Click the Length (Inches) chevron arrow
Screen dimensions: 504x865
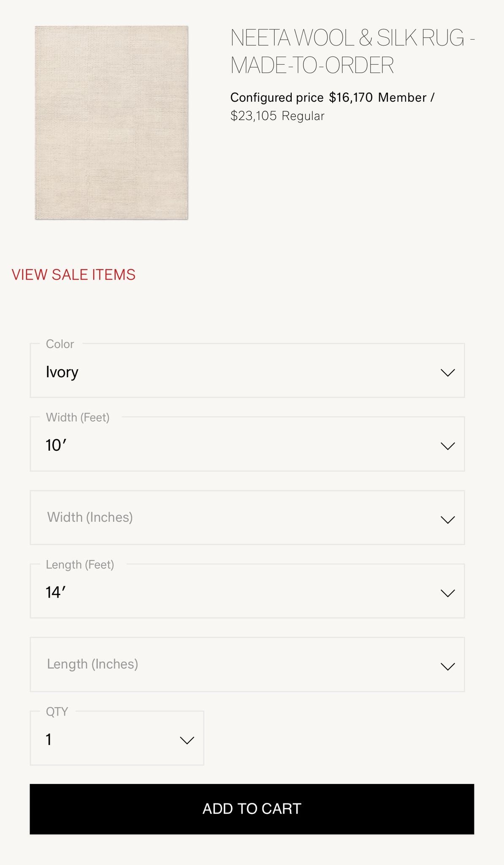tap(447, 666)
